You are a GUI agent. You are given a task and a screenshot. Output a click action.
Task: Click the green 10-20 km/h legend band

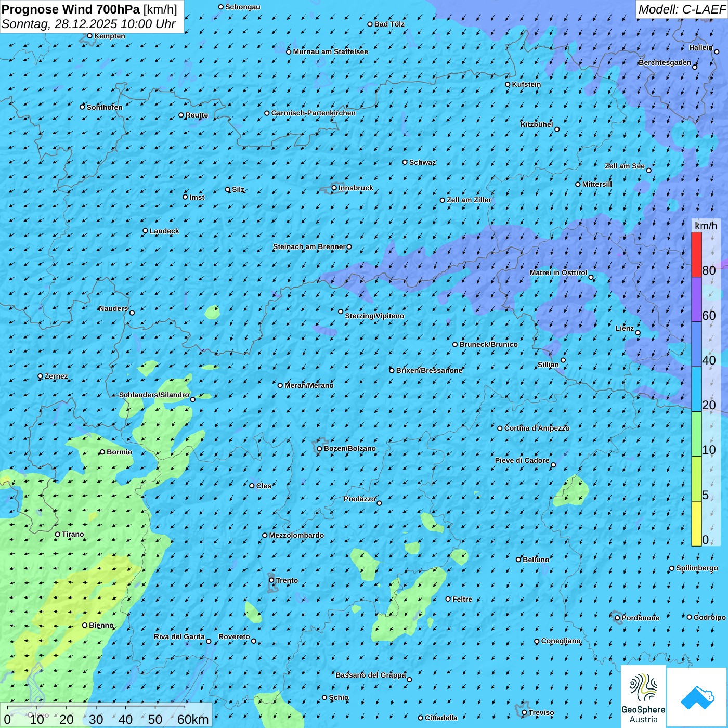(696, 434)
